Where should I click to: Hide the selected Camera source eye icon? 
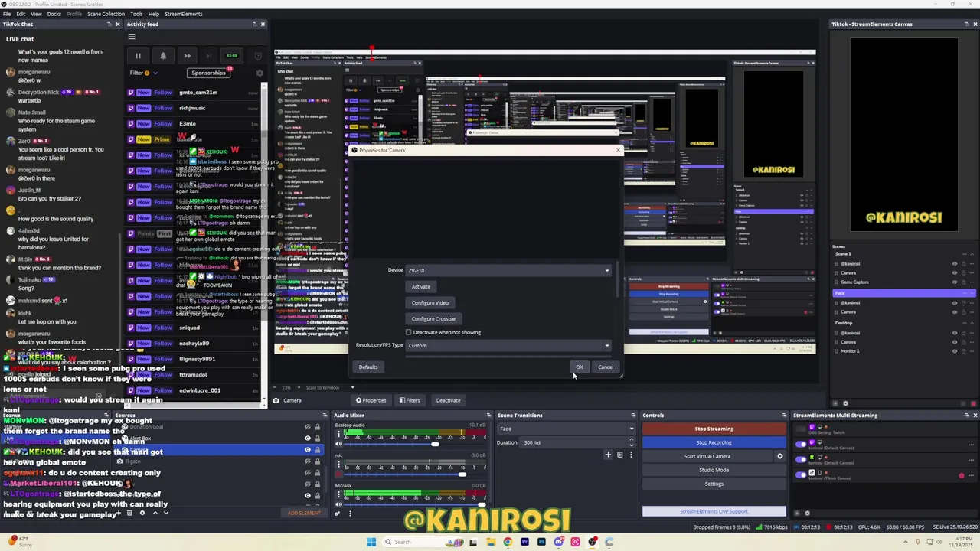click(x=308, y=449)
